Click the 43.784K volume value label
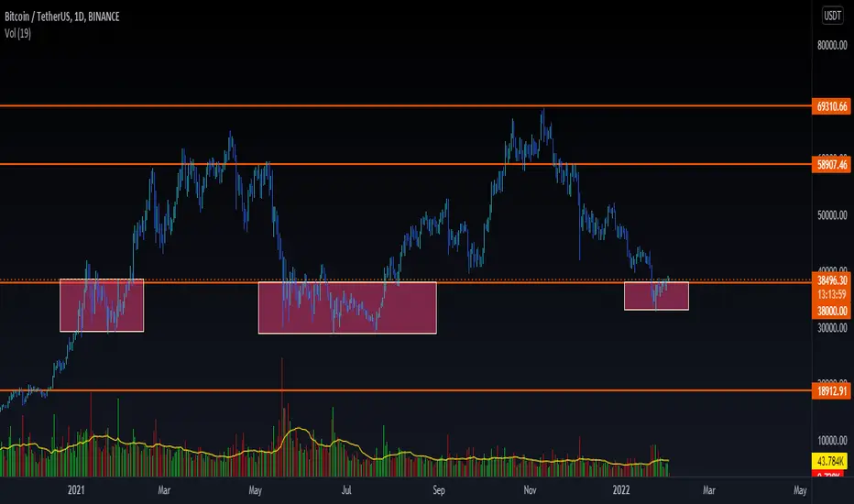854x504 pixels. 830,462
